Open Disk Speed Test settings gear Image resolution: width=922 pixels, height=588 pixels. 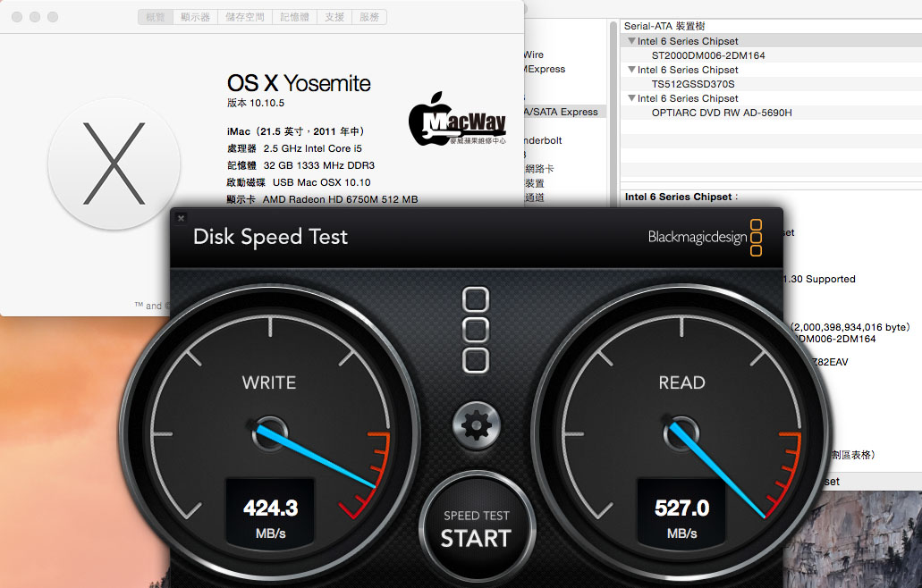click(477, 425)
